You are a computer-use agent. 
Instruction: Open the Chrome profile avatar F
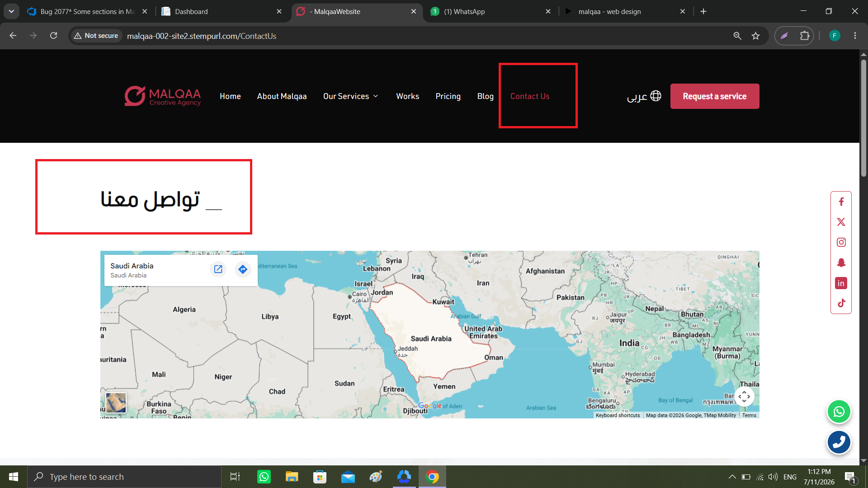point(835,36)
